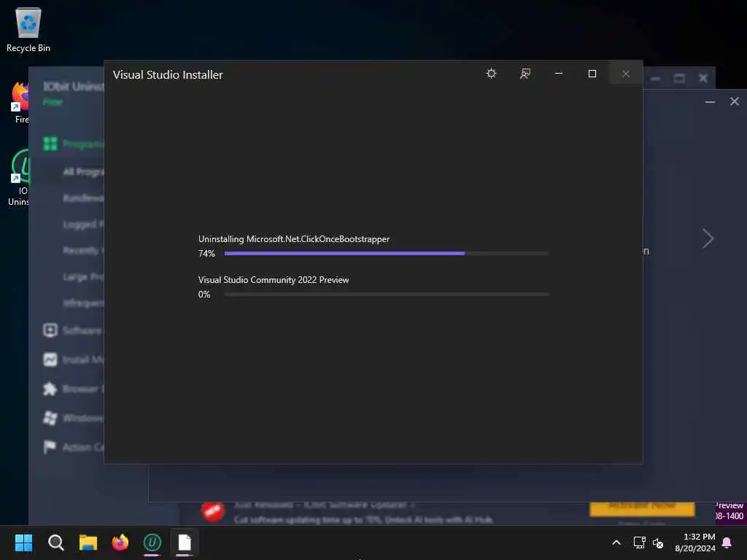The height and width of the screenshot is (560, 747).
Task: Open the Action Center flag icon in IObit
Action: point(50,447)
